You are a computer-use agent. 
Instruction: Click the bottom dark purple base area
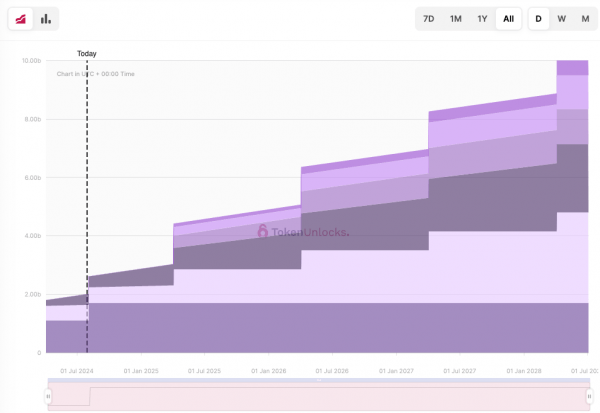pyautogui.click(x=318, y=328)
